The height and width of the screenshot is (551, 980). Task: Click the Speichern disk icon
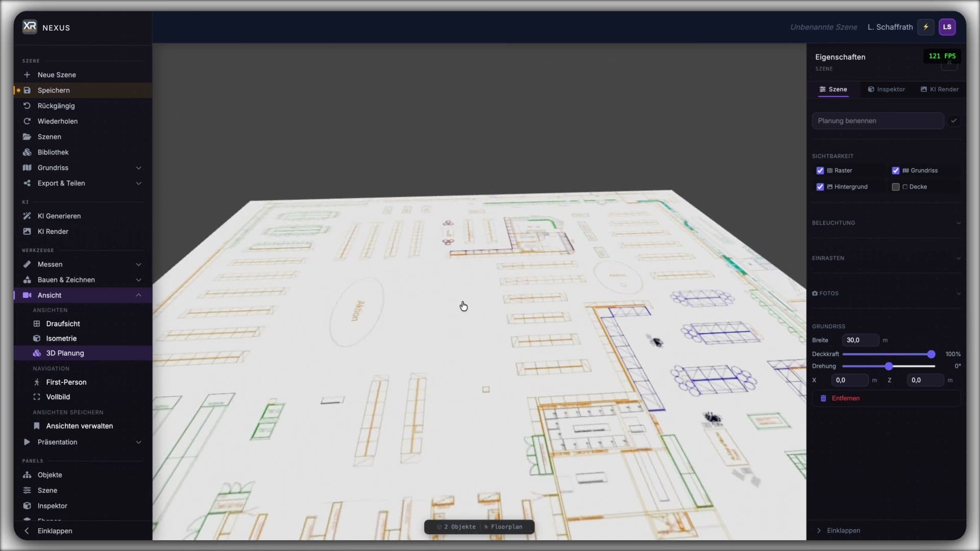[27, 90]
